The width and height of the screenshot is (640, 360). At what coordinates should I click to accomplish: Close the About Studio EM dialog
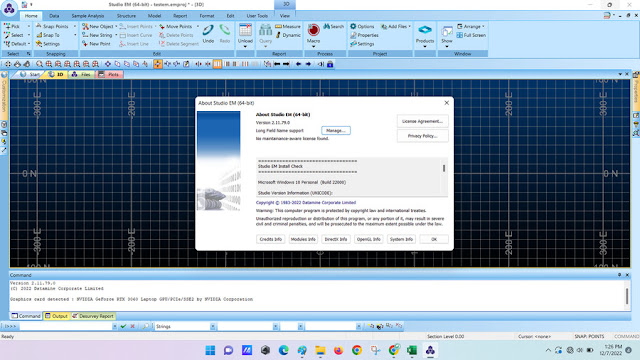(x=447, y=103)
